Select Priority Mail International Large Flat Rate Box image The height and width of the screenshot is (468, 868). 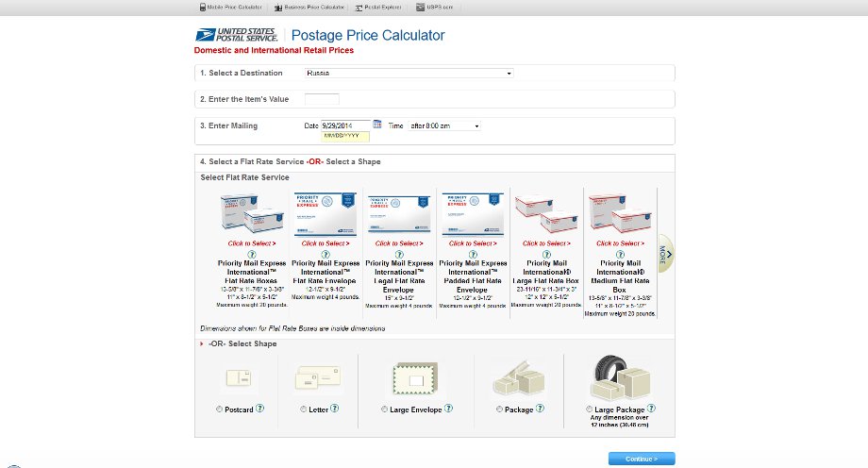pos(546,213)
